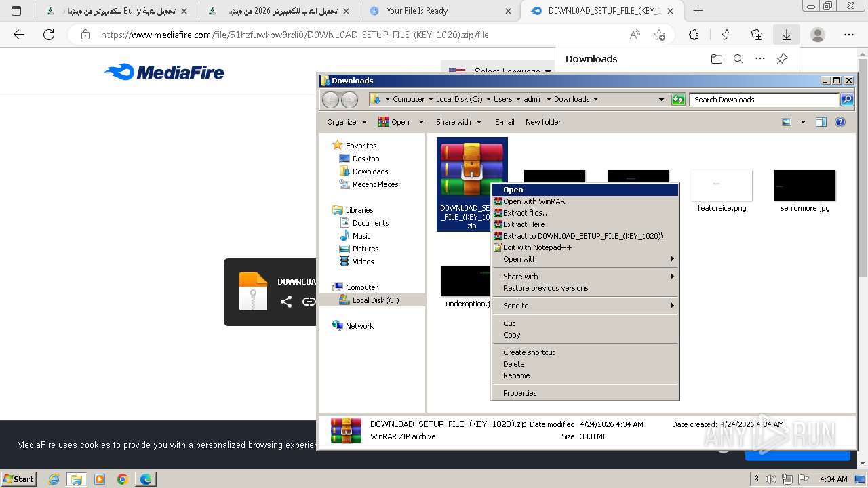Click the Start button
Viewport: 868px width, 488px height.
pos(18,479)
